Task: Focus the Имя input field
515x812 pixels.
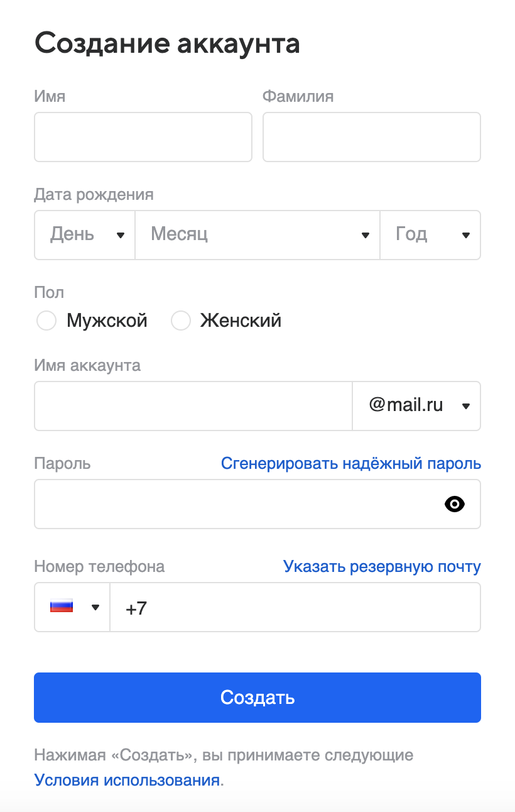Action: coord(143,137)
